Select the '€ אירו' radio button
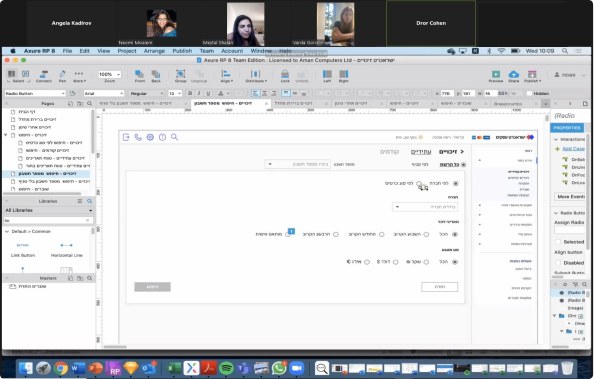The image size is (594, 379). point(367,262)
